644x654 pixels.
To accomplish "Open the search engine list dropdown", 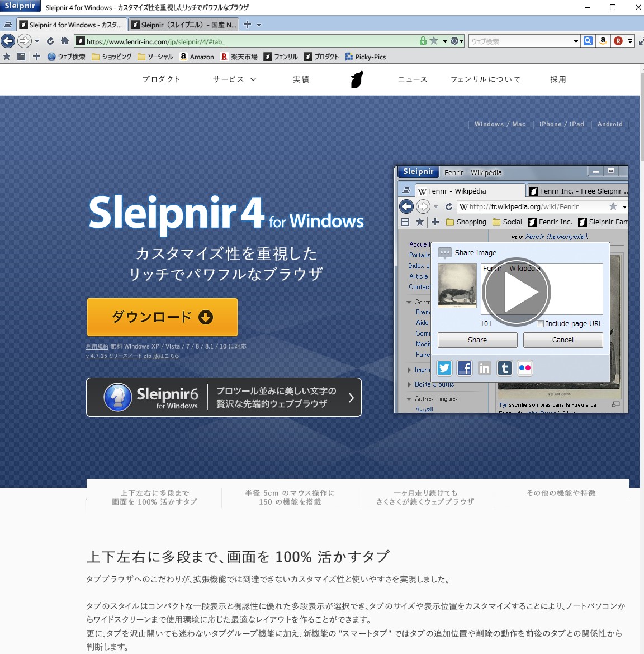I will (x=630, y=41).
